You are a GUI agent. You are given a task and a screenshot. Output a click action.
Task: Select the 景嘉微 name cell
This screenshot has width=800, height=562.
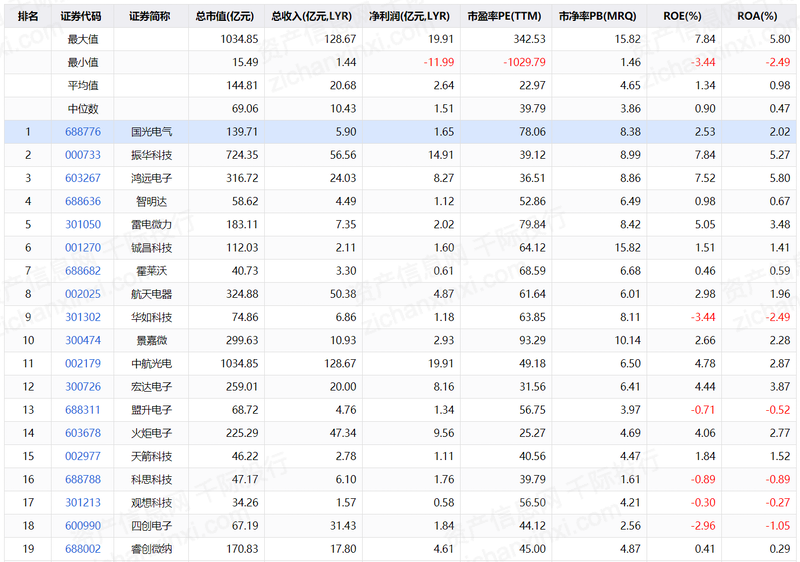click(151, 340)
